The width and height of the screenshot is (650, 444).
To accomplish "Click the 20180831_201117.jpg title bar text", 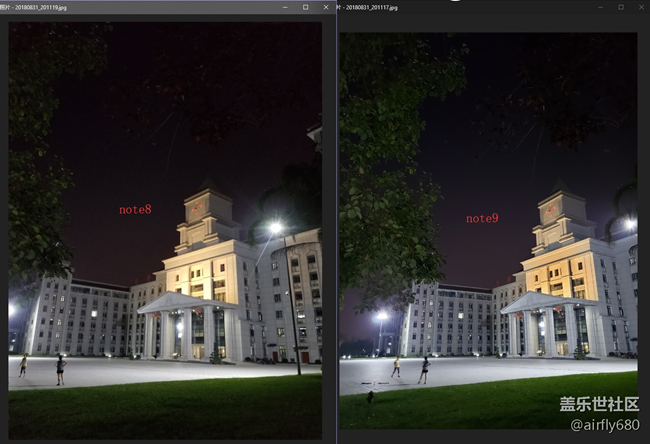I will tap(368, 7).
